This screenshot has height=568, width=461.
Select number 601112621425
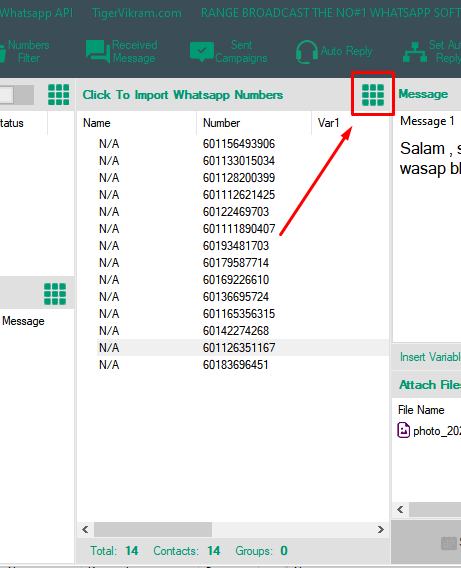239,195
